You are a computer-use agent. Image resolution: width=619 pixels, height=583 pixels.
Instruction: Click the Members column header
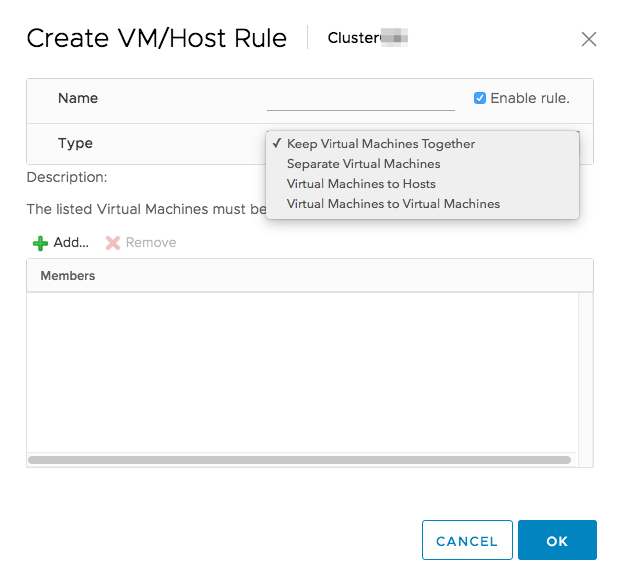pyautogui.click(x=68, y=275)
